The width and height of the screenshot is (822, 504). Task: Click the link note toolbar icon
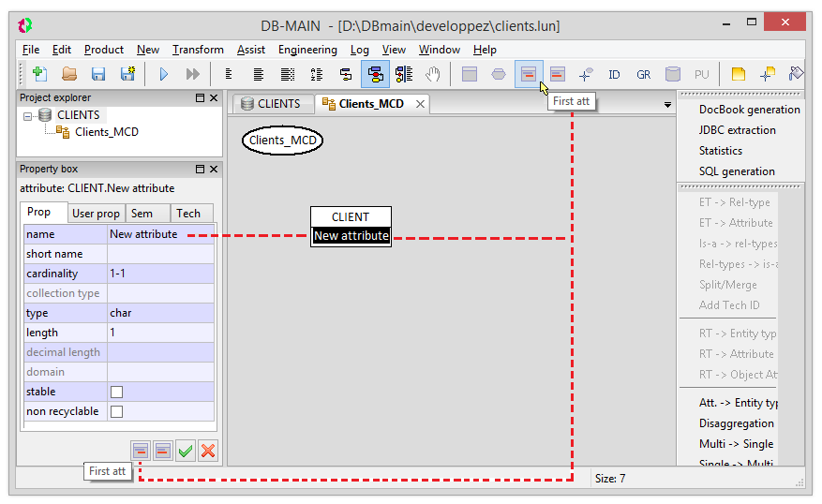[x=768, y=74]
